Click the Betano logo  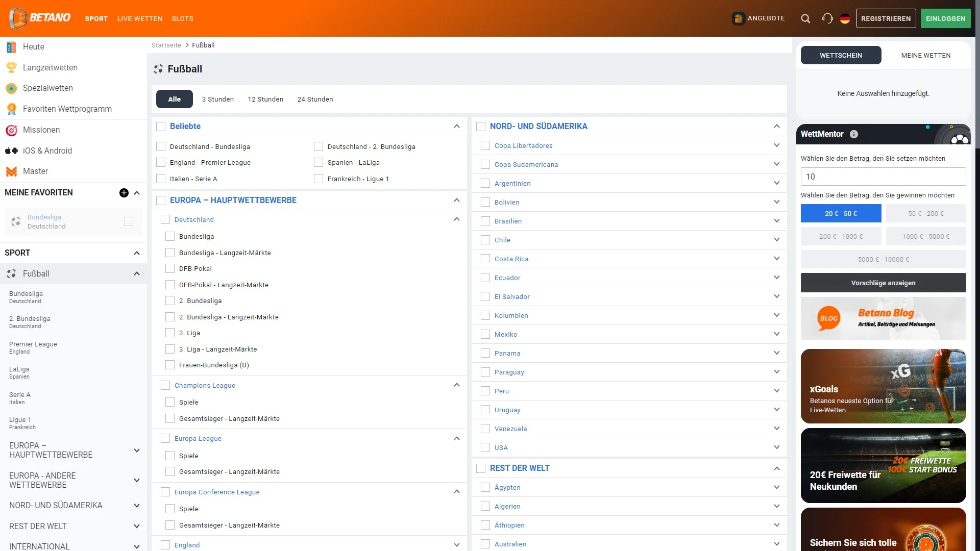point(40,18)
